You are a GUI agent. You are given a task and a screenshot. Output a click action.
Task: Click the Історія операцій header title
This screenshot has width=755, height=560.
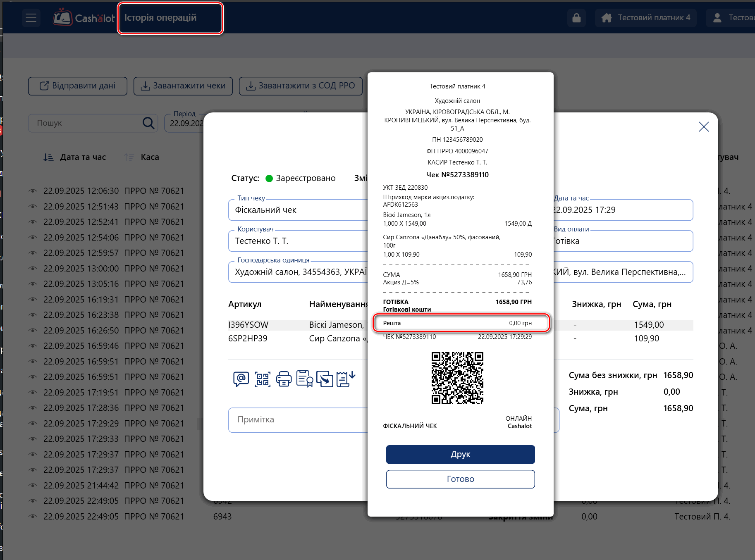click(x=160, y=18)
